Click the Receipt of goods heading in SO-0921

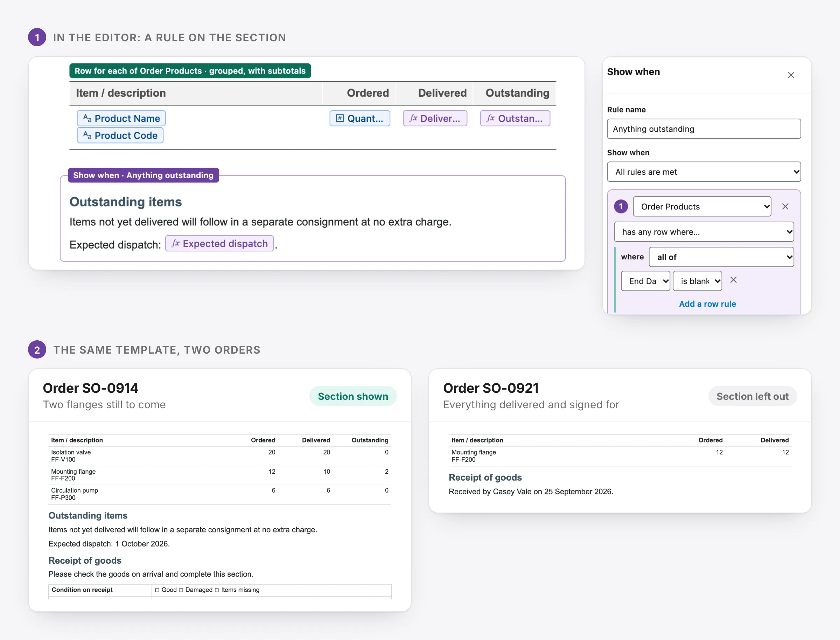point(485,477)
